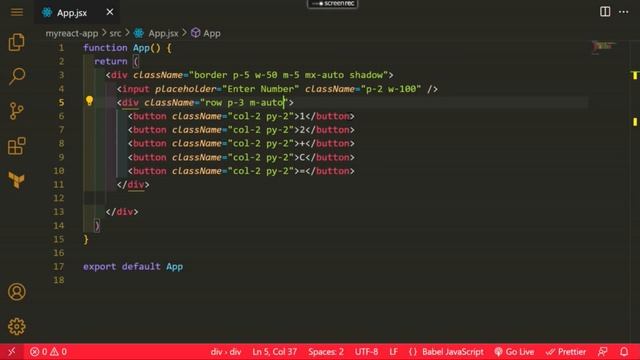The height and width of the screenshot is (360, 640).
Task: Click "border p-5 w-50 m-5 mx-auto shadow" string
Action: pyautogui.click(x=288, y=75)
